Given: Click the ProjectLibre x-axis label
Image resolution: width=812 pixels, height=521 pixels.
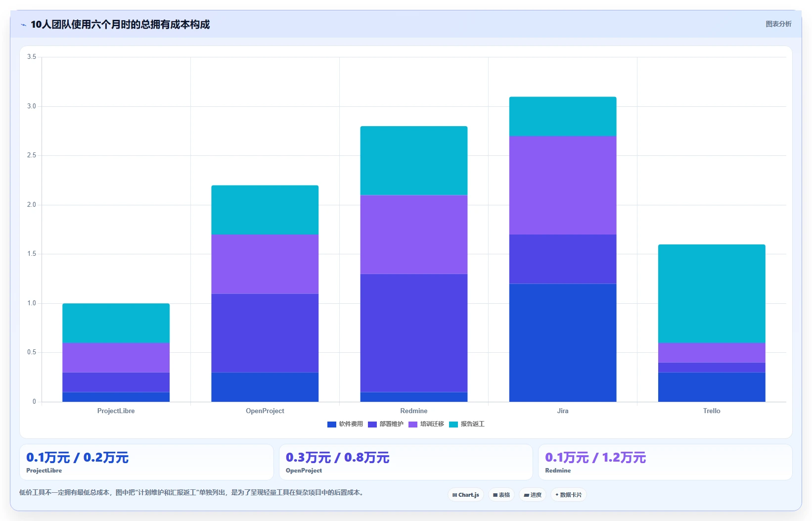Looking at the screenshot, I should [x=116, y=411].
